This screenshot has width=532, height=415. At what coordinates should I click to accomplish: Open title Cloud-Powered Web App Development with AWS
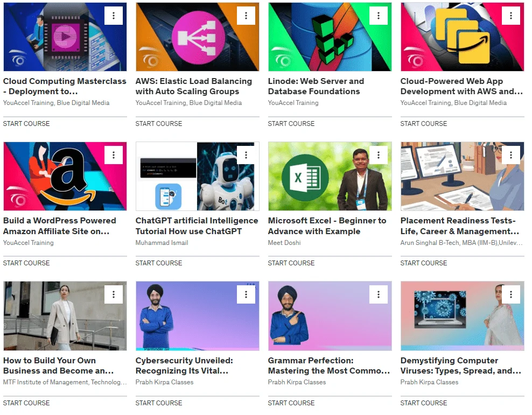(x=461, y=87)
